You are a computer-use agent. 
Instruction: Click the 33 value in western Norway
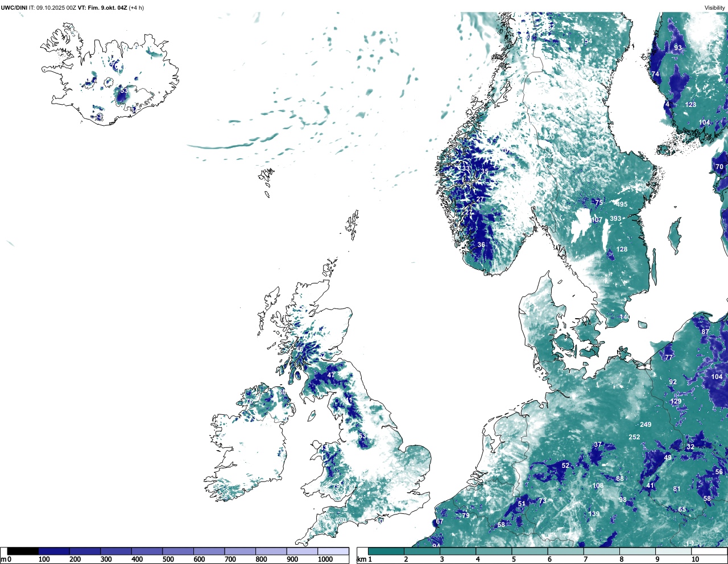point(466,168)
